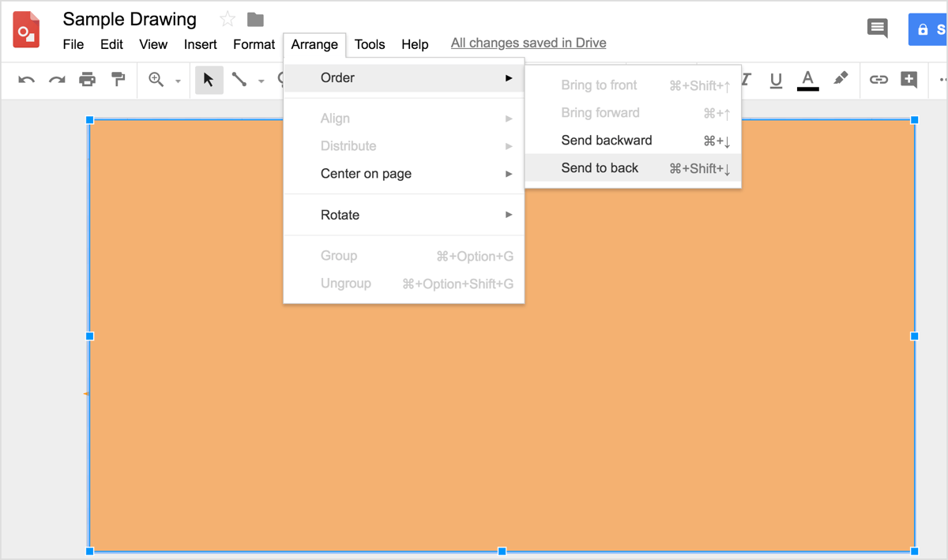Star the Sample Drawing document
Image resolution: width=948 pixels, height=560 pixels.
(x=228, y=20)
